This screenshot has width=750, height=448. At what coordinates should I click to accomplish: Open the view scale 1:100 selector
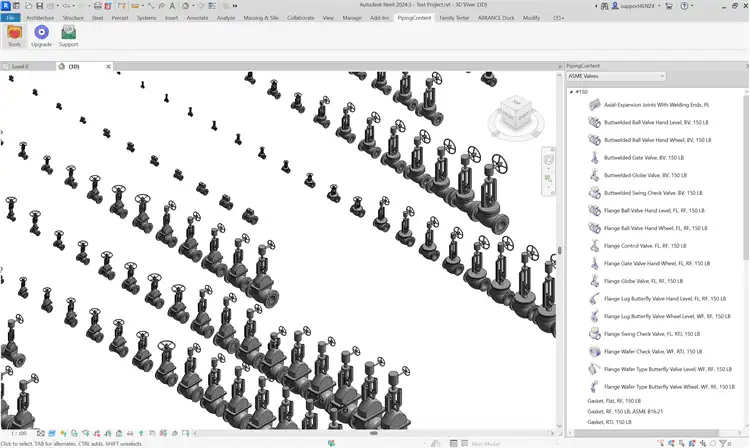pos(20,433)
